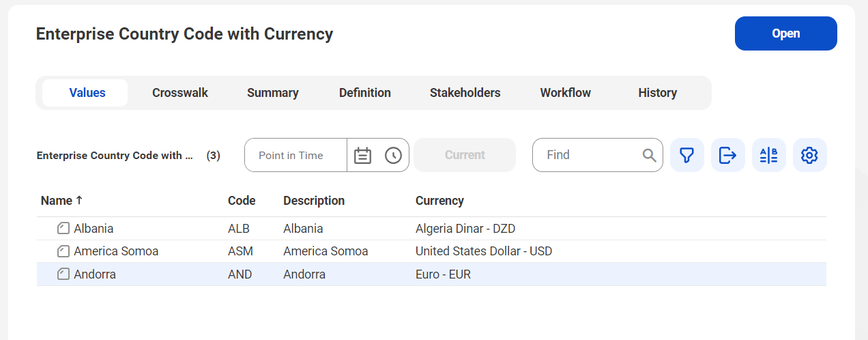Image resolution: width=868 pixels, height=340 pixels.
Task: Click the (3) record count
Action: pos(214,156)
